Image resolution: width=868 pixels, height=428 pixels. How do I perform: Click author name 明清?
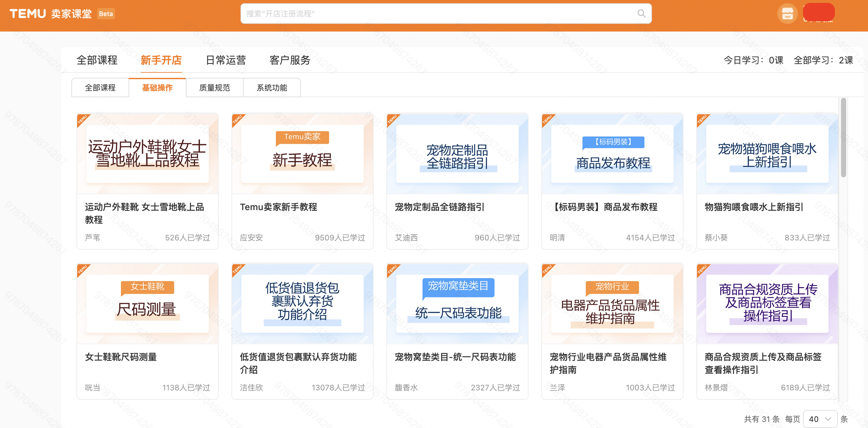[x=557, y=237]
